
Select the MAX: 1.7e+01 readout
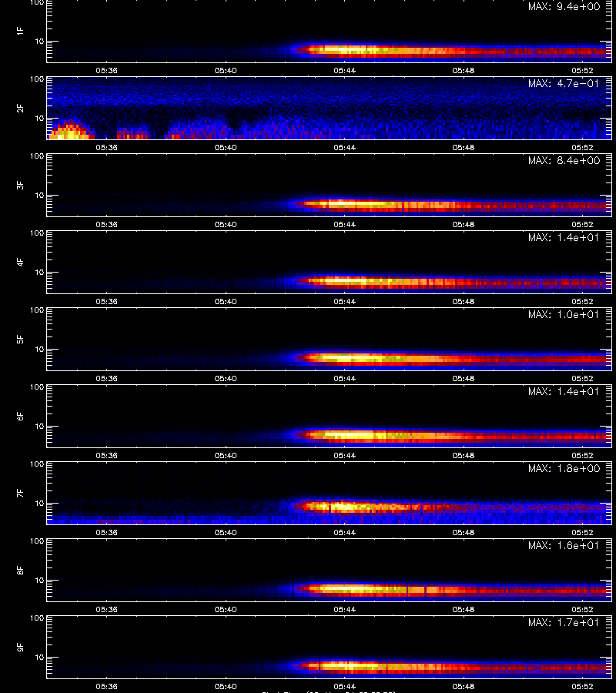(x=564, y=622)
